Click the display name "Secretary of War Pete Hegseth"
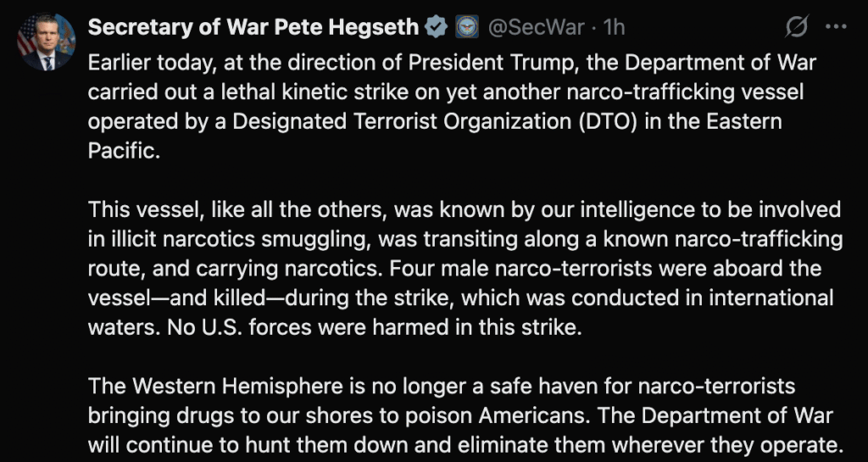 (253, 27)
